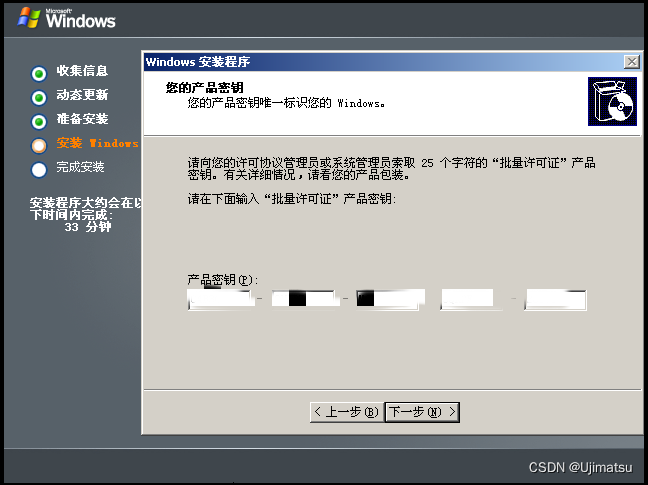Click the 准备安装 step label
This screenshot has width=648, height=485.
pos(82,119)
